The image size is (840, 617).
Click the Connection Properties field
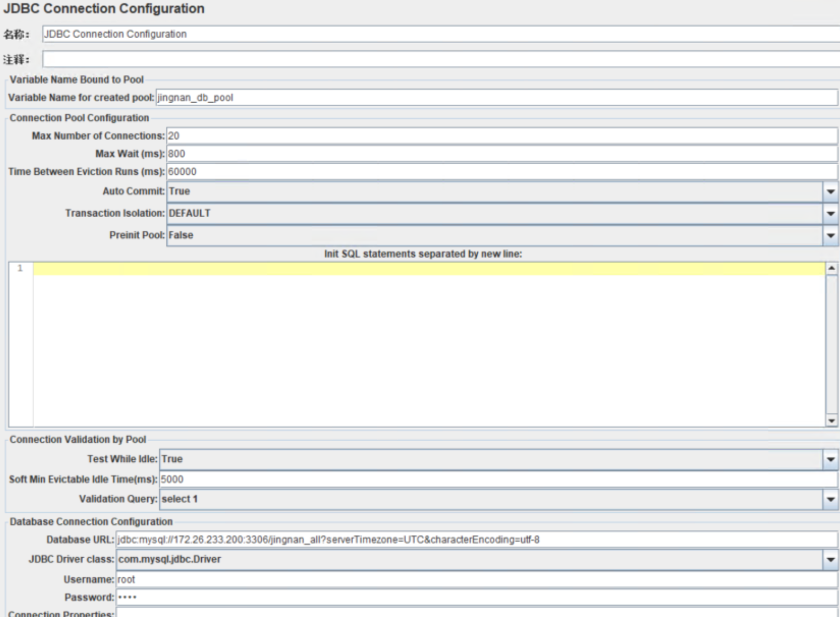(477, 613)
